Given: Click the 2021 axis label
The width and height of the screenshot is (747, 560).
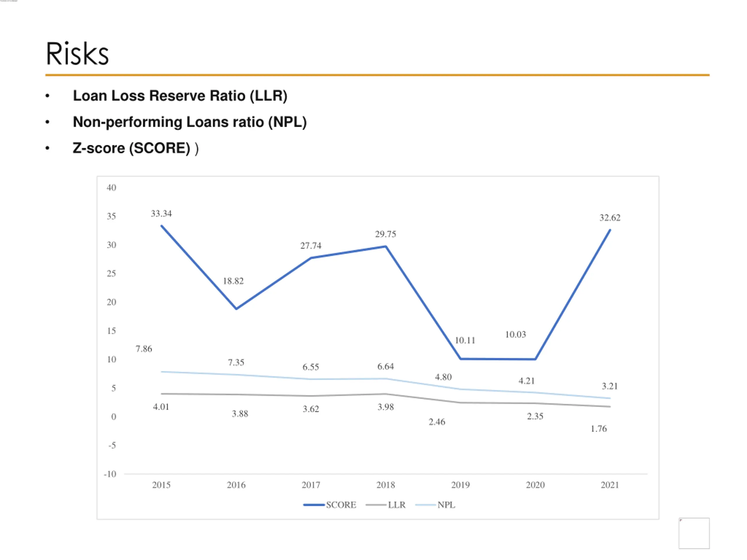Looking at the screenshot, I should pos(610,485).
